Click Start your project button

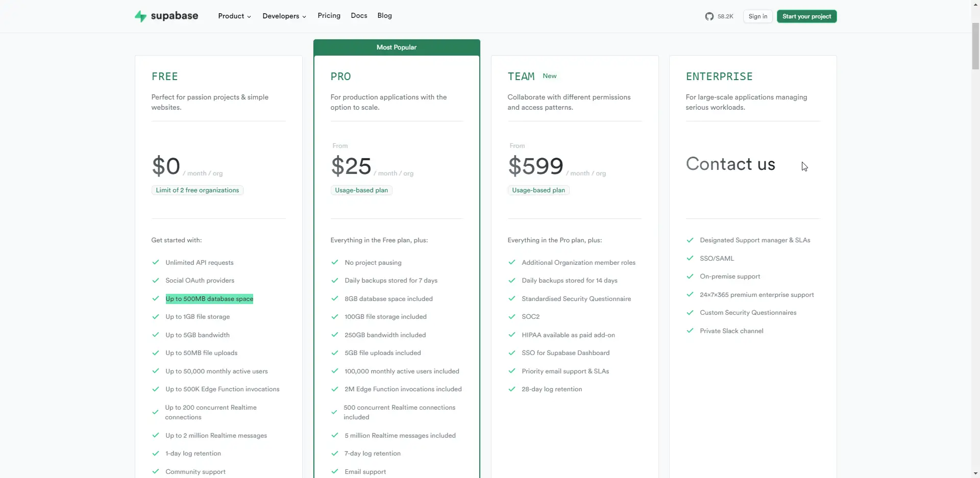point(806,16)
